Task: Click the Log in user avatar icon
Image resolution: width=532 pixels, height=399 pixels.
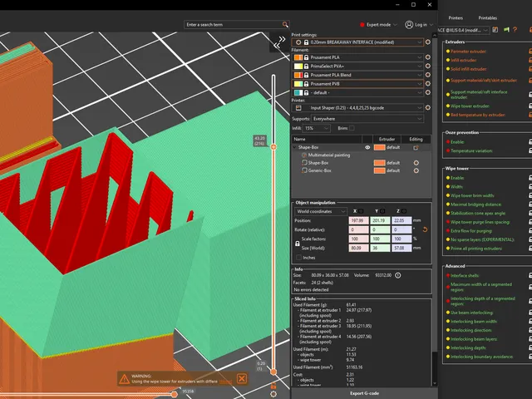Action: click(409, 24)
